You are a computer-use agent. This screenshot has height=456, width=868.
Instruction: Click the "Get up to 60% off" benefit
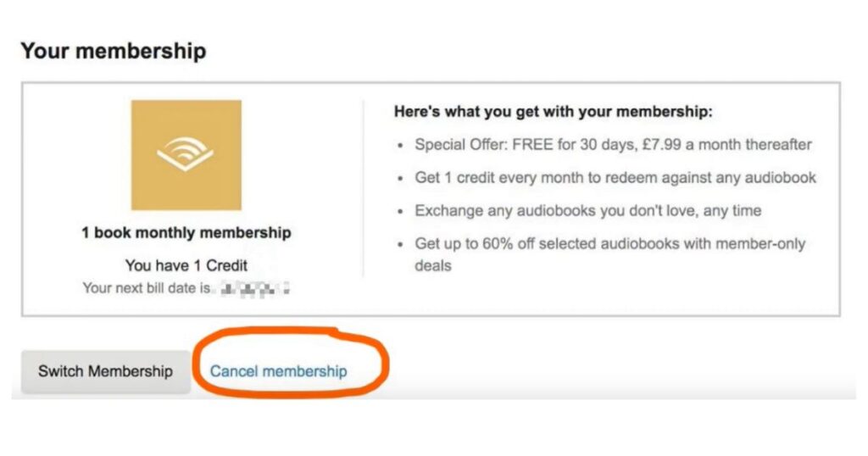[x=609, y=244]
